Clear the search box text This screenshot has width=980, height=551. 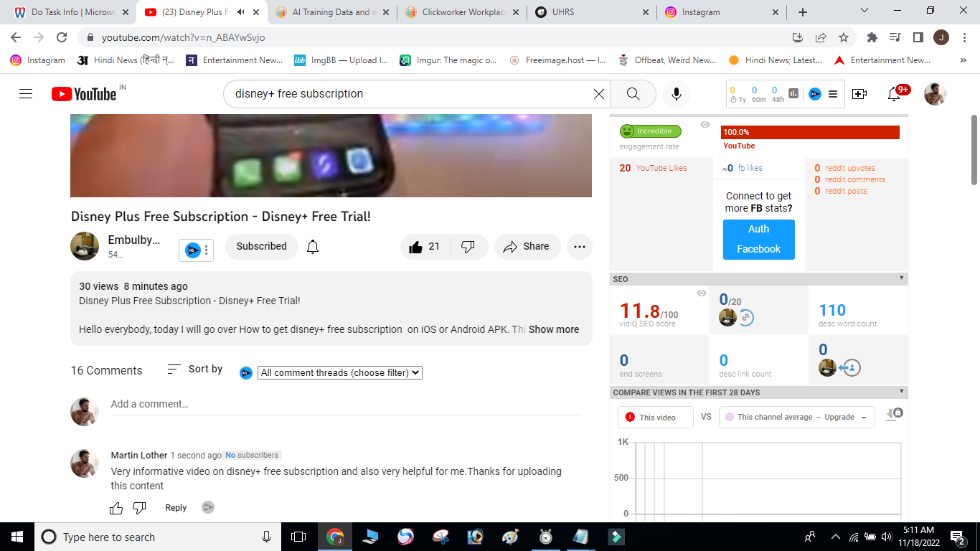[599, 94]
